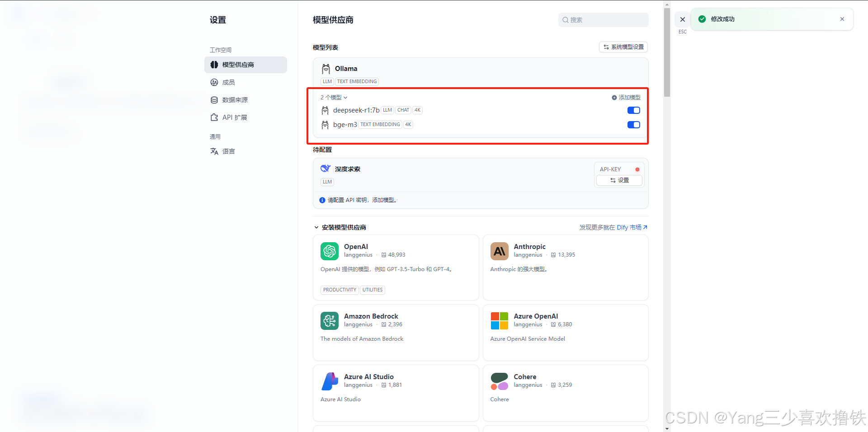Click the CHAT tag on deepseek-r1:7b

coord(403,110)
